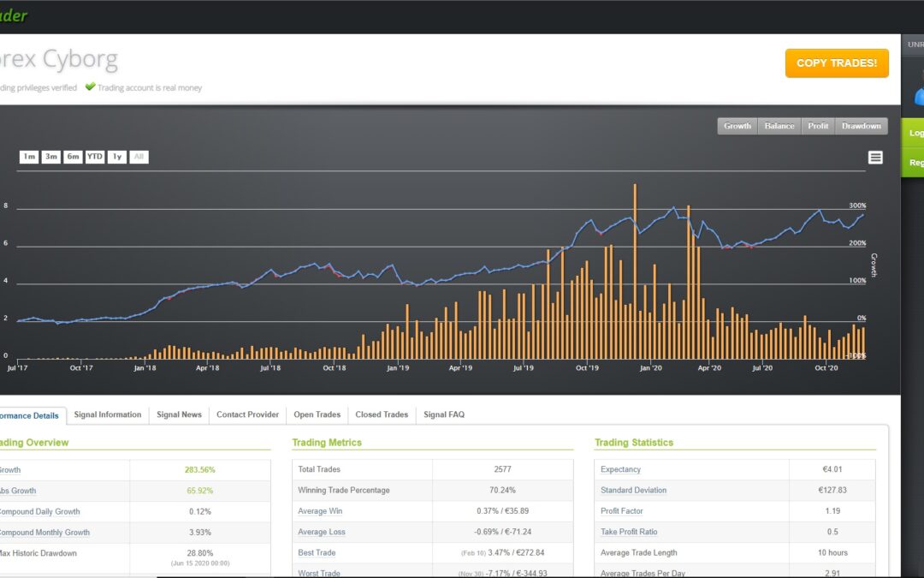The height and width of the screenshot is (578, 924).
Task: Show the Growth chart view
Action: click(737, 126)
